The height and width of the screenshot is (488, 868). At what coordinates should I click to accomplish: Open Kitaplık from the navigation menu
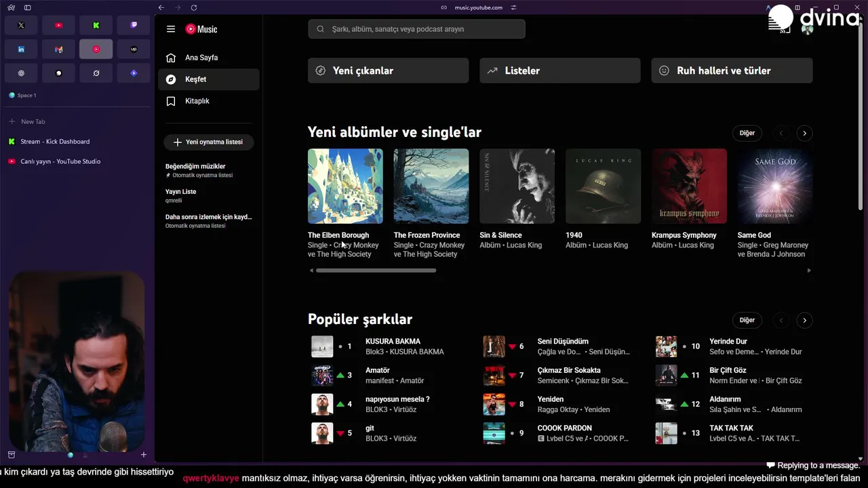tap(209, 101)
